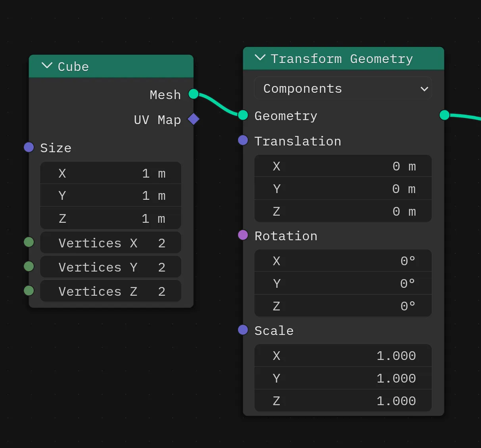Click the purple Rotation input socket
The width and height of the screenshot is (481, 448).
tap(242, 235)
